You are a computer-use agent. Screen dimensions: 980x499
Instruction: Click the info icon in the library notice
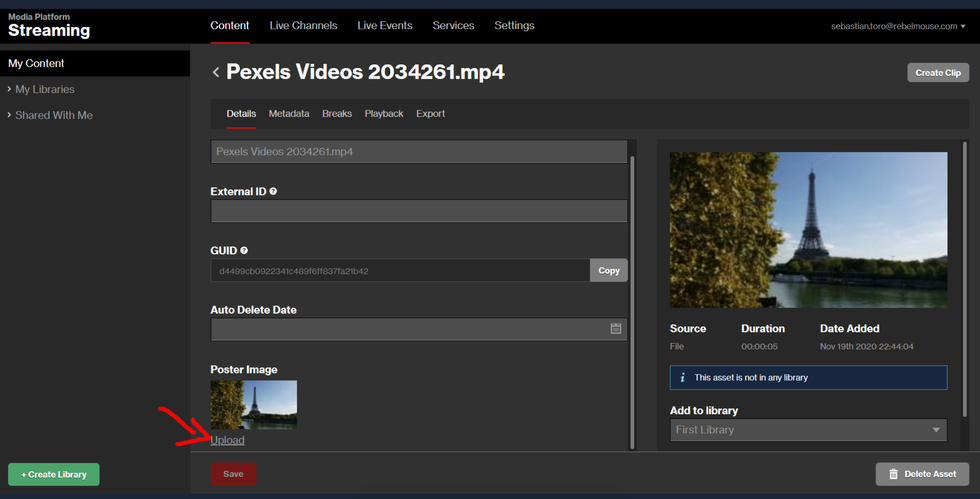pos(682,377)
